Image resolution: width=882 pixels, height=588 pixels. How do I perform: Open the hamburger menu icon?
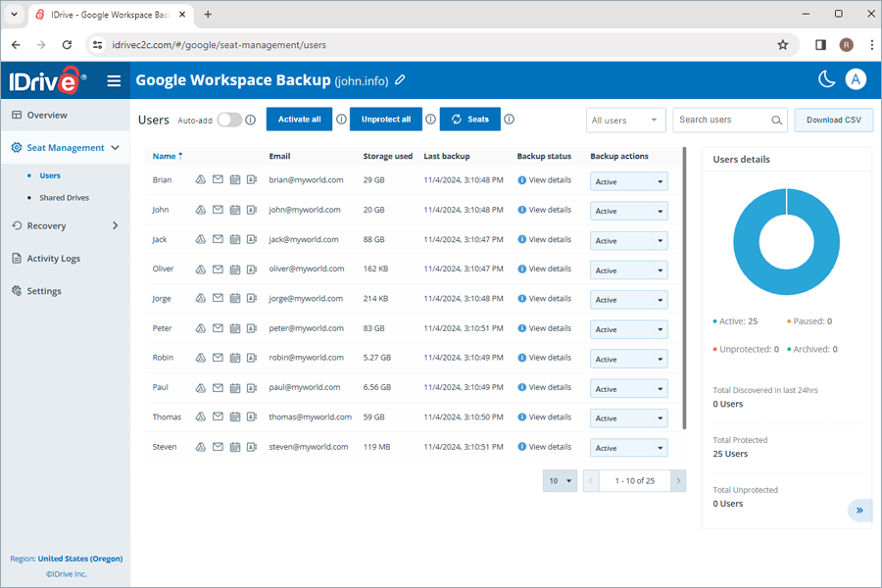tap(114, 81)
